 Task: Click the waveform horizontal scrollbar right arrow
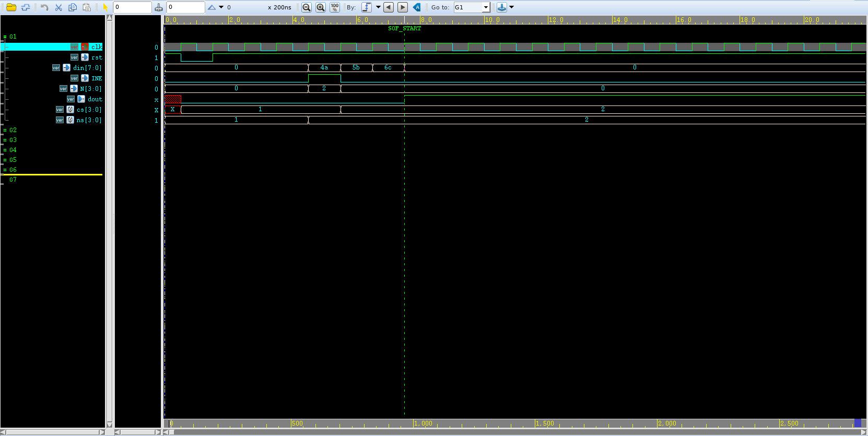(x=864, y=432)
